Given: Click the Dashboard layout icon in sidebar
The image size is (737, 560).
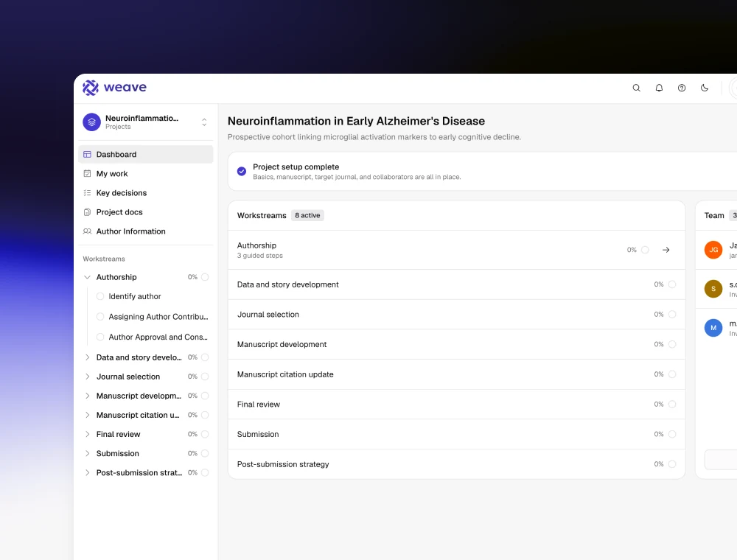Looking at the screenshot, I should [87, 155].
